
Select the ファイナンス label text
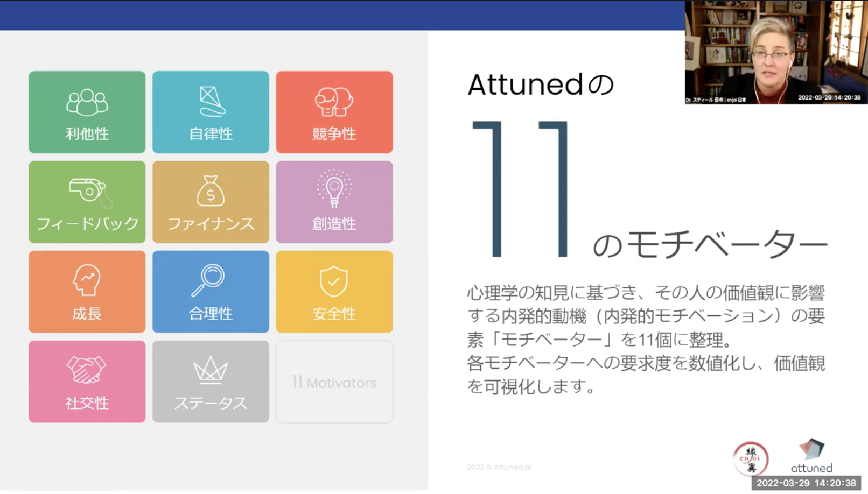(x=211, y=224)
